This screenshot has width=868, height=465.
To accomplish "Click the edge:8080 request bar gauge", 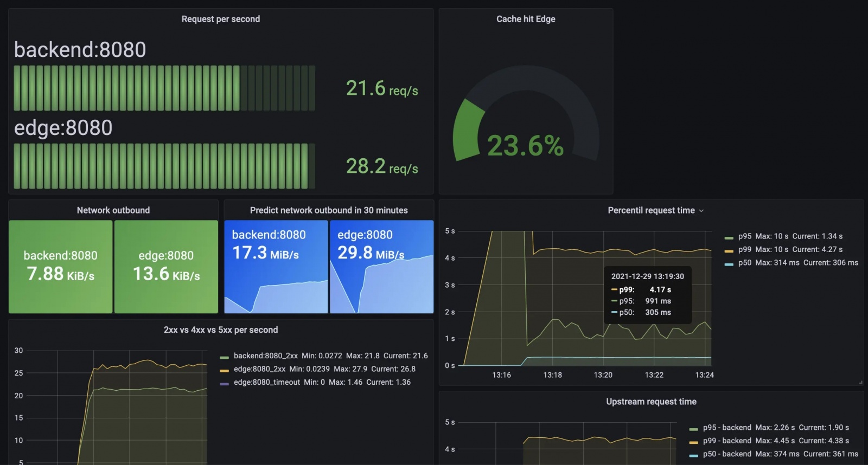I will coord(164,166).
